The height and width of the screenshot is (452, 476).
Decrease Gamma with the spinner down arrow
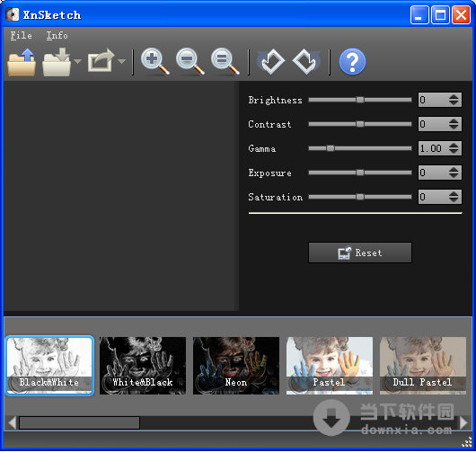coord(454,151)
